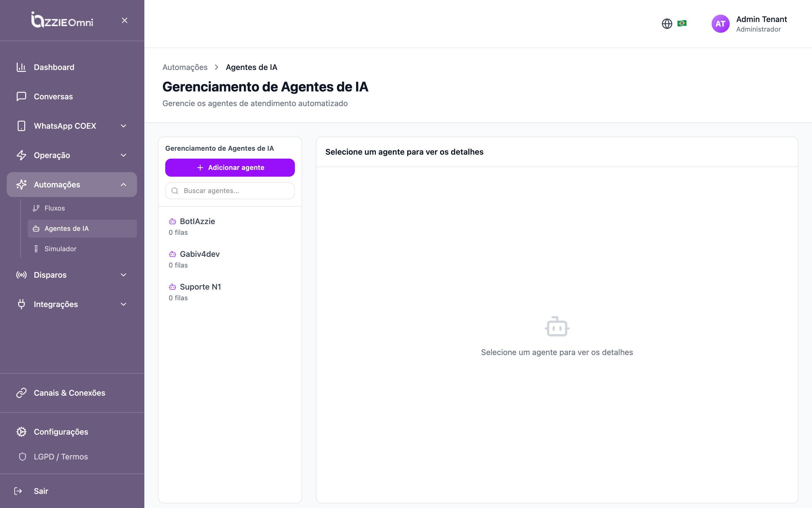Screen dimensions: 812x508
Task: Open Dashboard from the sidebar
Action: tap(72, 67)
